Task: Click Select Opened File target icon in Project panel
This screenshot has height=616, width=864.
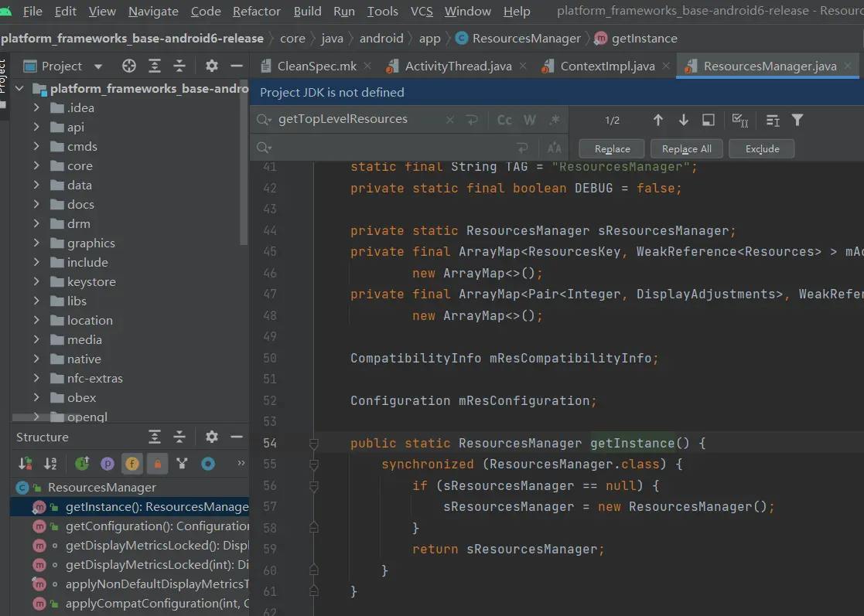Action: coord(129,66)
